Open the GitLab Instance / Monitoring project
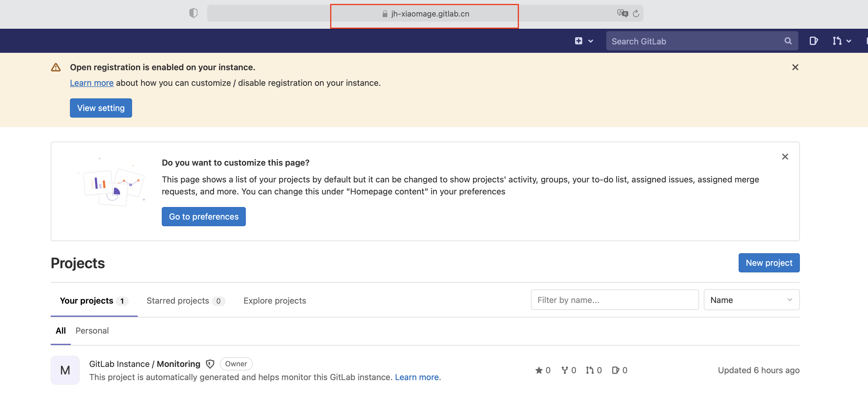The image size is (868, 402). pyautogui.click(x=145, y=364)
